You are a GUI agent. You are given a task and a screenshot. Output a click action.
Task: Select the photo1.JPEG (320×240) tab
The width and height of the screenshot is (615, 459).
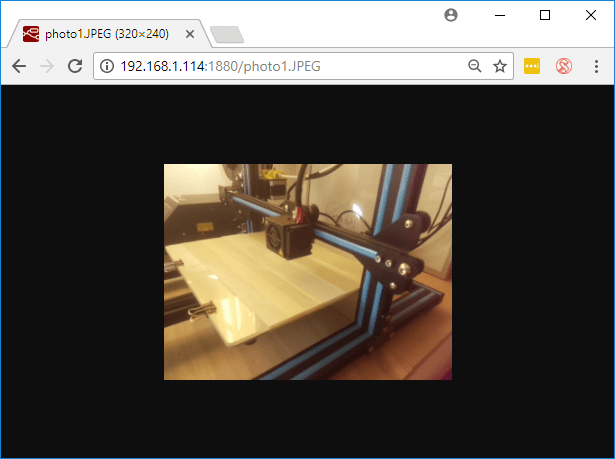[x=105, y=34]
